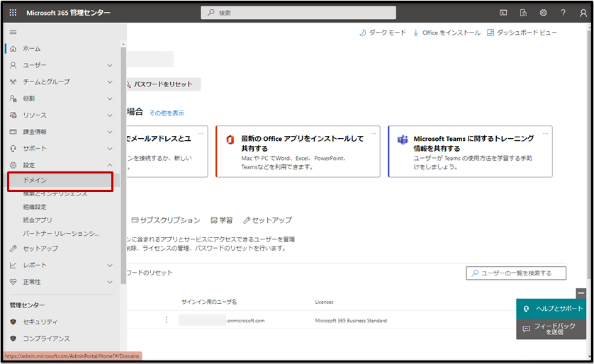This screenshot has height=364, width=594.
Task: Expand the チームとグループ chevron
Action: point(110,82)
